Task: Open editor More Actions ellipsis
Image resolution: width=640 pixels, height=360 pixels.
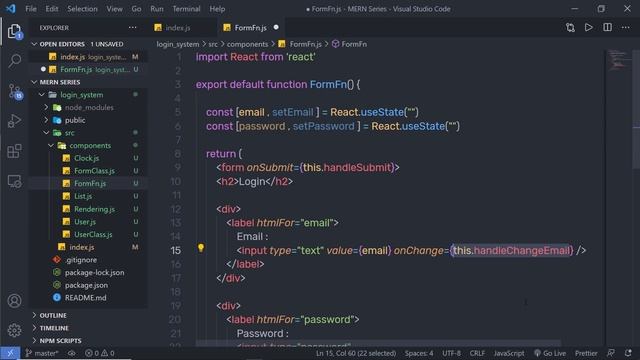Action: 626,27
